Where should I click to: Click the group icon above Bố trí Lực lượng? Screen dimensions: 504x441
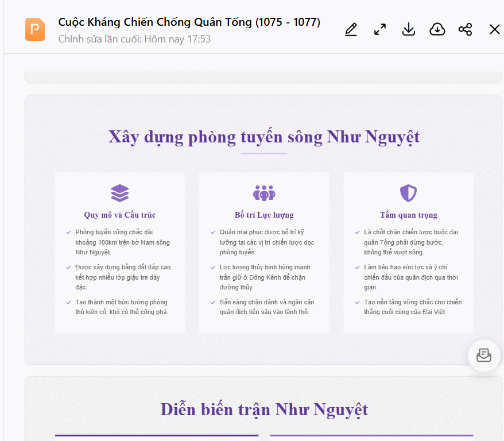pyautogui.click(x=263, y=193)
